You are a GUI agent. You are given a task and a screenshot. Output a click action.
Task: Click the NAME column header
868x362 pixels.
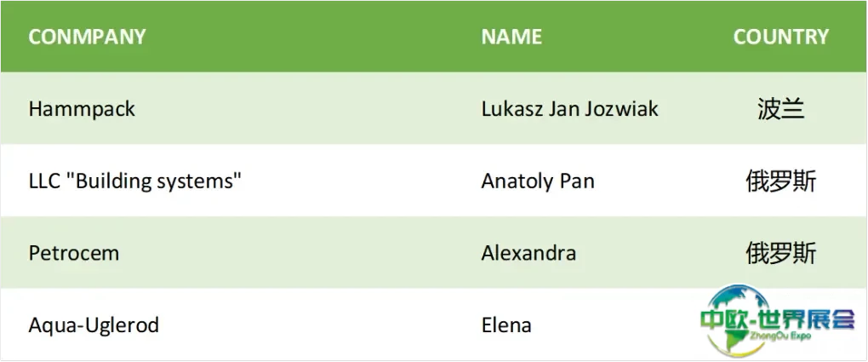511,37
